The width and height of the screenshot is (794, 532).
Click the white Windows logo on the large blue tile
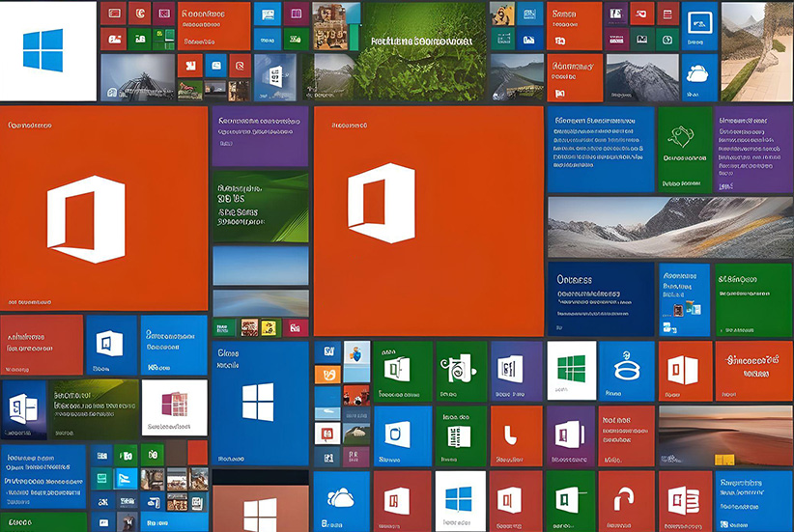tap(258, 402)
